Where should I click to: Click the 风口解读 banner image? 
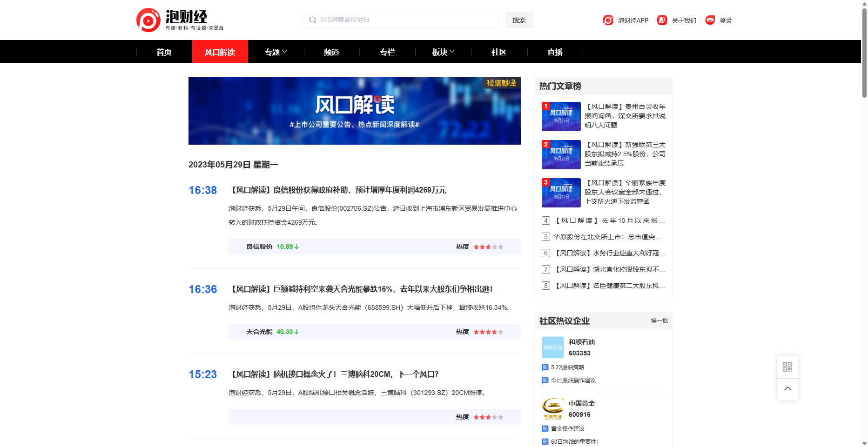point(355,111)
